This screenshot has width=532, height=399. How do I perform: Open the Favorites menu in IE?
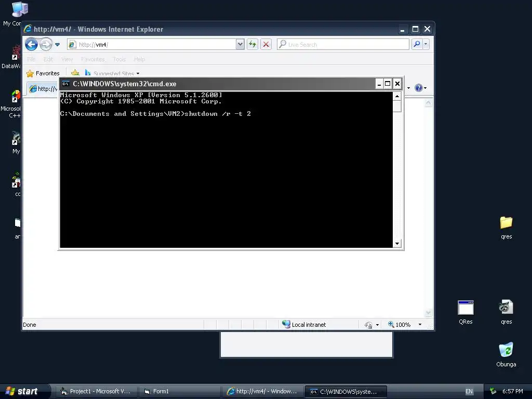click(x=92, y=59)
